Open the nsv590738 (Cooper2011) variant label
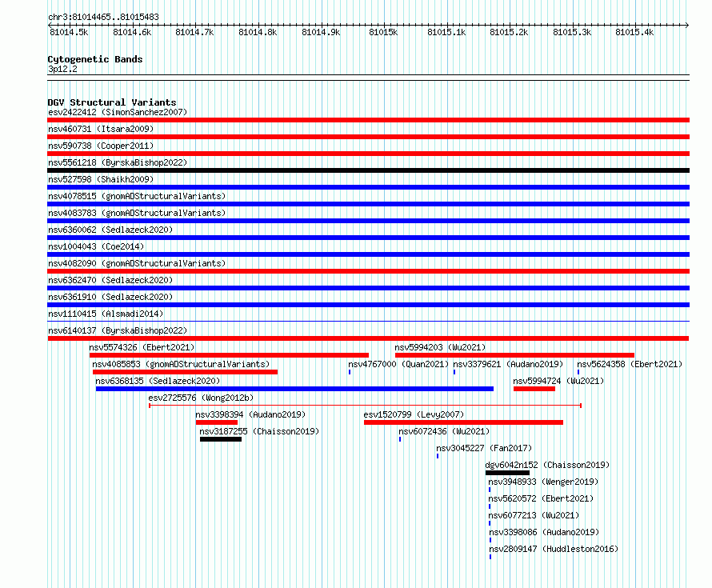The width and height of the screenshot is (712, 588). pyautogui.click(x=101, y=146)
